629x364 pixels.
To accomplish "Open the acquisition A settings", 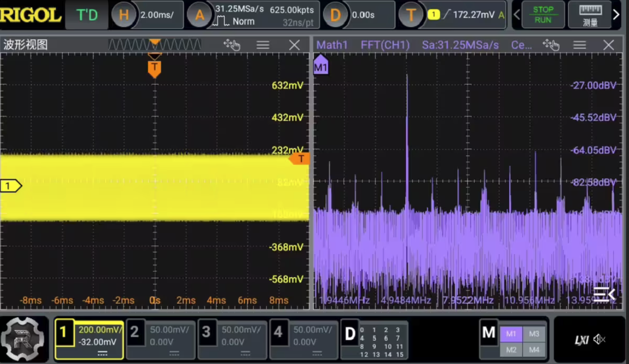I will tap(199, 15).
